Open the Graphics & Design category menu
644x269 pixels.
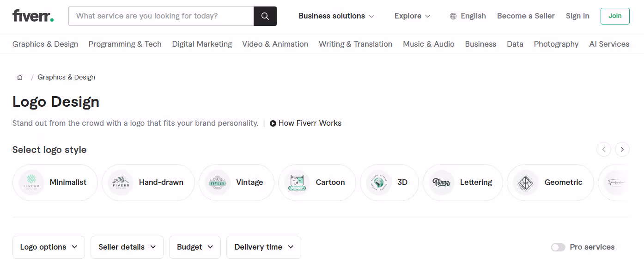point(45,44)
